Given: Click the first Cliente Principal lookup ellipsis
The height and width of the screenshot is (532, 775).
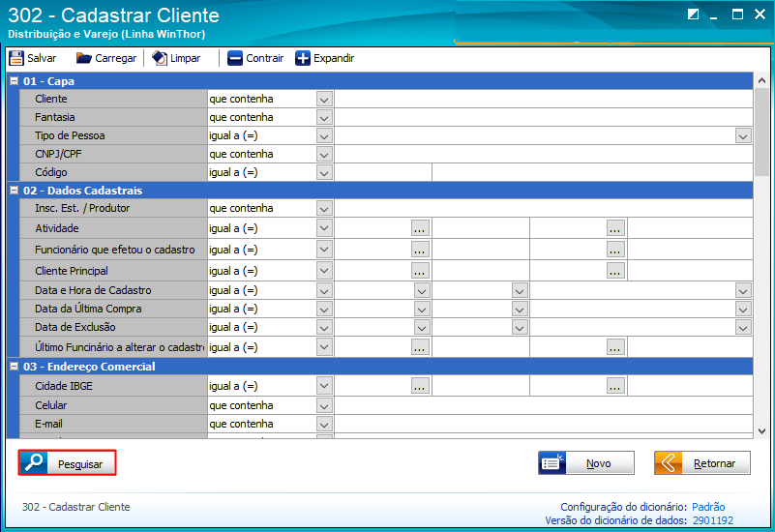Looking at the screenshot, I should (420, 271).
